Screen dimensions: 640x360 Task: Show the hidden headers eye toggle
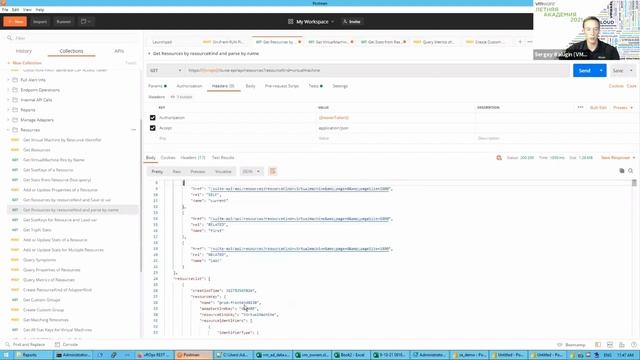coord(181,97)
